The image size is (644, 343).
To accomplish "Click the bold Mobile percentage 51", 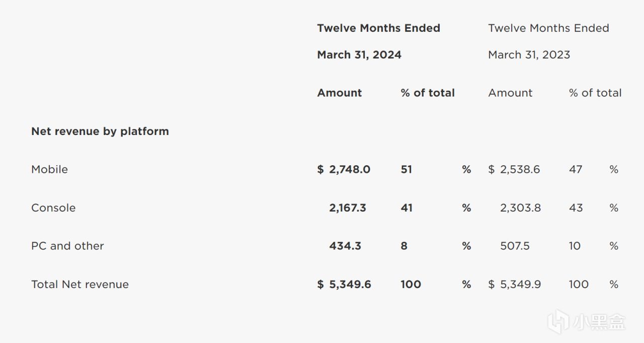I will [x=407, y=170].
